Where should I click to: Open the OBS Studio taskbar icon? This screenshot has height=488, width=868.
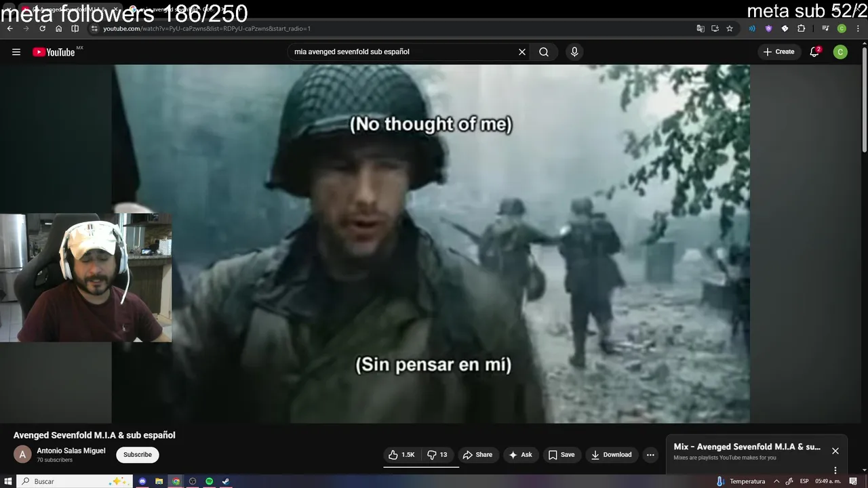[193, 481]
